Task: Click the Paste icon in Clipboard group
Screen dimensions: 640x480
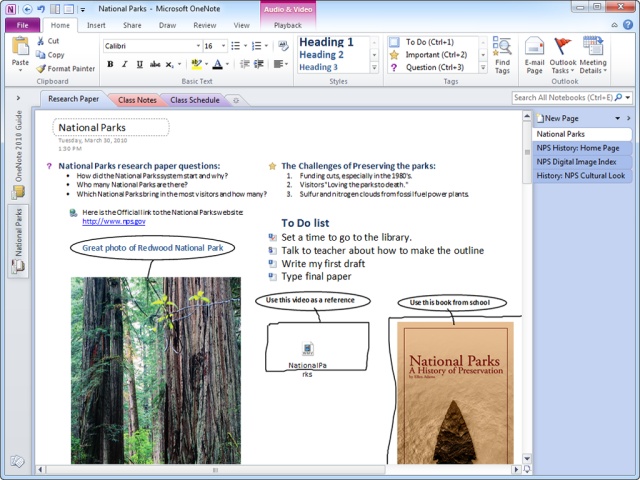Action: click(x=20, y=46)
